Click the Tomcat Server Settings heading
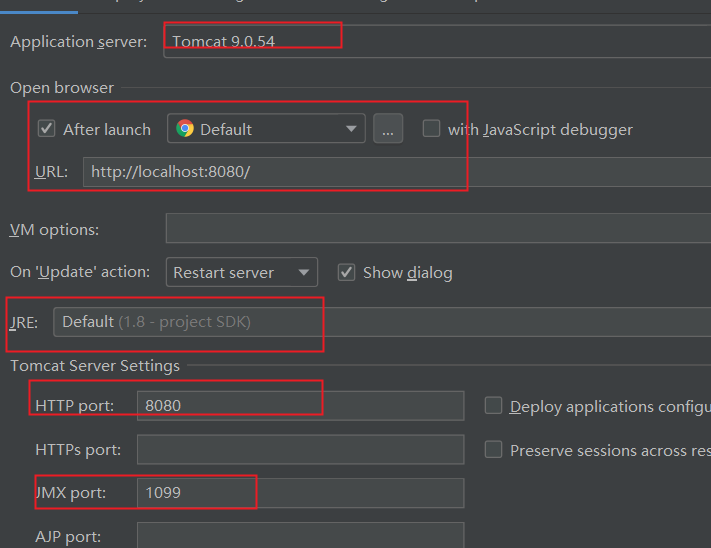 pyautogui.click(x=95, y=365)
